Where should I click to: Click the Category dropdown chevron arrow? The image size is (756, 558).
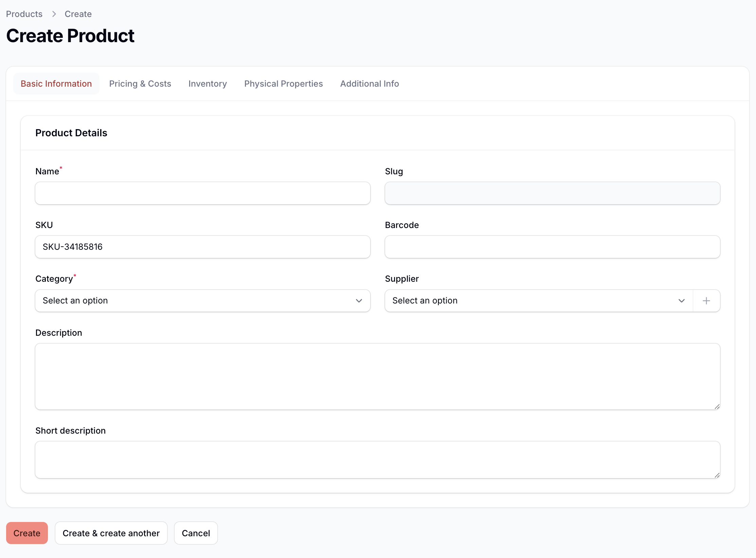359,301
